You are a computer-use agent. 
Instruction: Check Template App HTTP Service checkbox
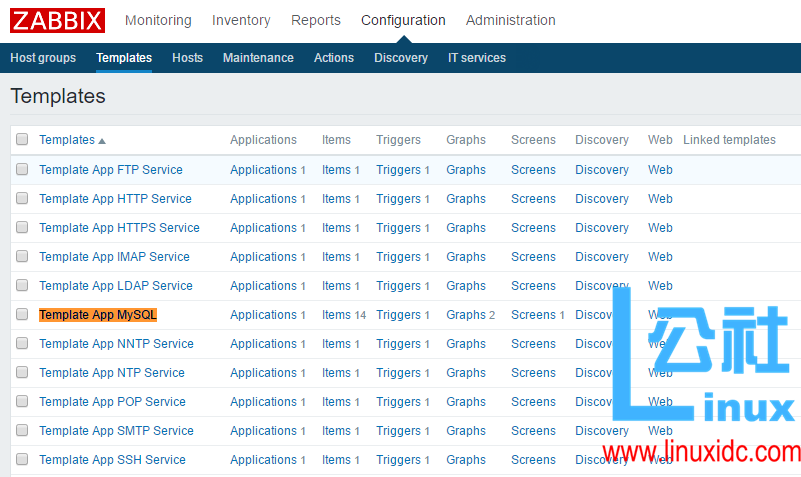(x=22, y=198)
